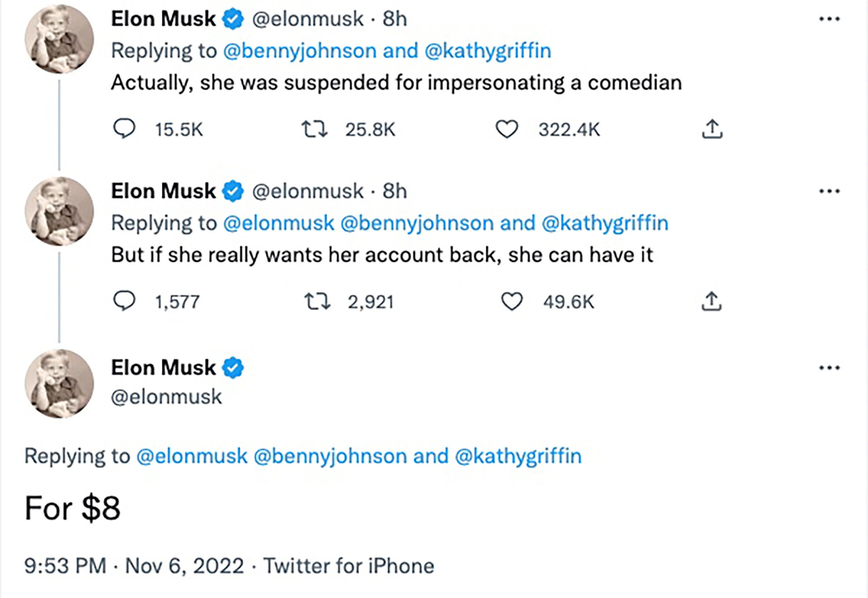Click the Twitter for iPhone source link
This screenshot has height=598, width=868.
point(349,566)
